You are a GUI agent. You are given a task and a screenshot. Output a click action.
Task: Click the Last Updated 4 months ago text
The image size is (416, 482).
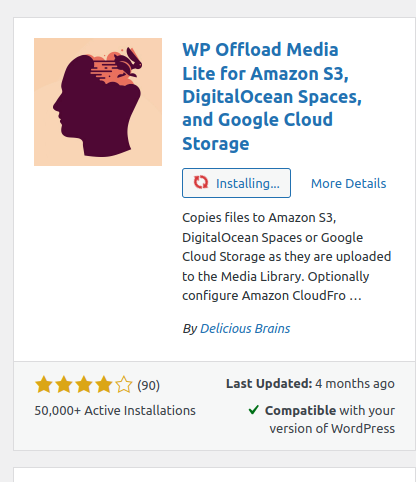click(310, 384)
